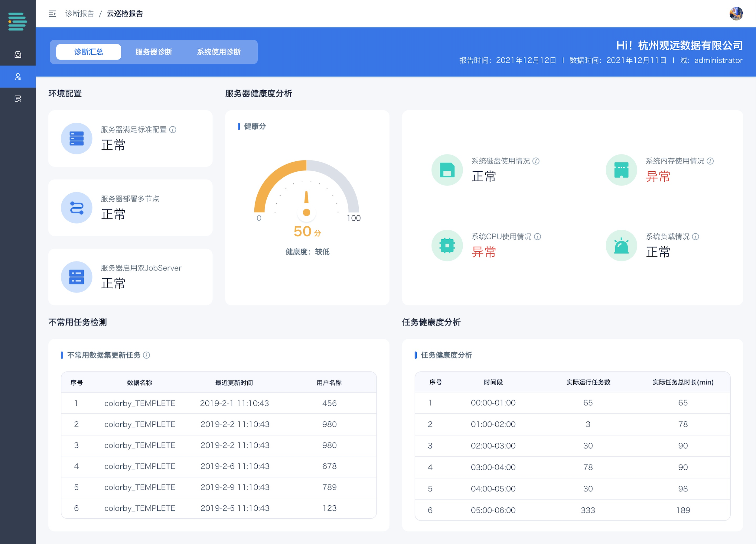
Task: Click time slot 02:00-03:00
Action: pyautogui.click(x=493, y=446)
